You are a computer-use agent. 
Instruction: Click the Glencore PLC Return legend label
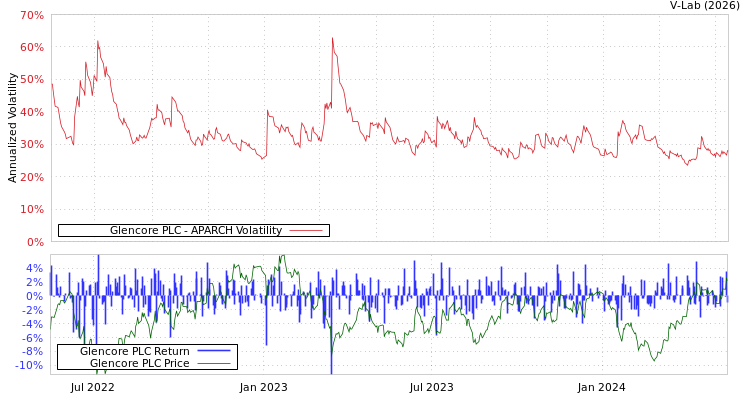point(134,351)
